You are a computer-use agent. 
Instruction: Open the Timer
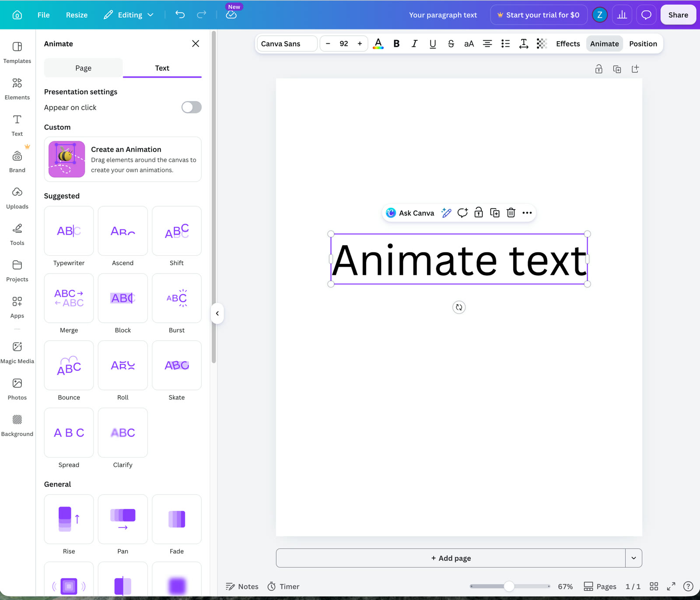tap(283, 586)
